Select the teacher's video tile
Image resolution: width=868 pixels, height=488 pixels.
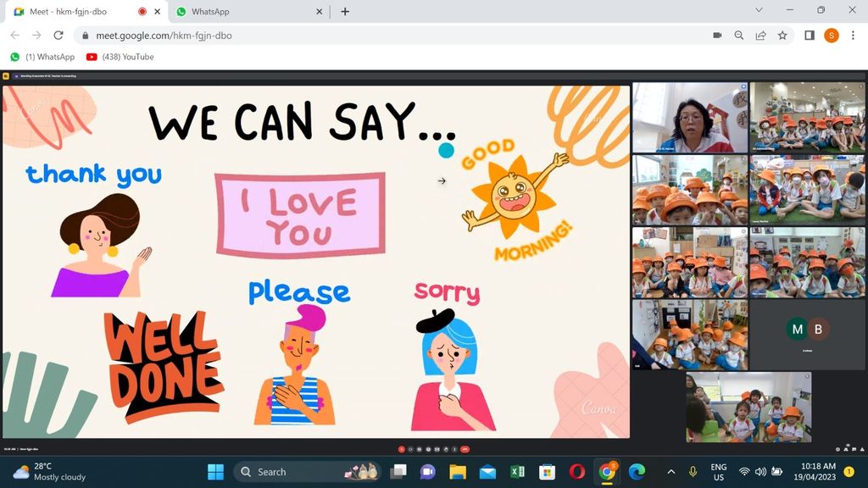(690, 117)
